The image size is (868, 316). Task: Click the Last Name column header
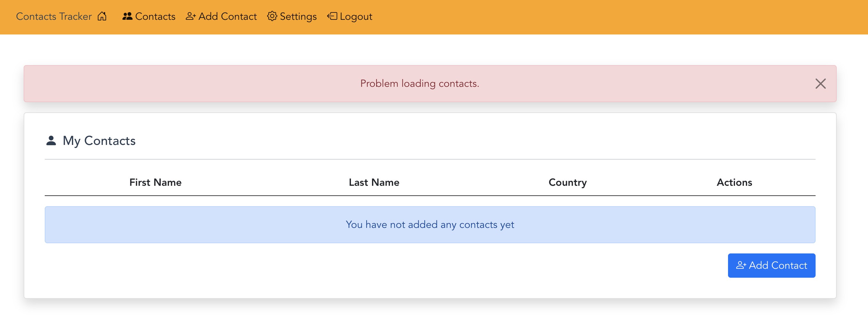[374, 182]
